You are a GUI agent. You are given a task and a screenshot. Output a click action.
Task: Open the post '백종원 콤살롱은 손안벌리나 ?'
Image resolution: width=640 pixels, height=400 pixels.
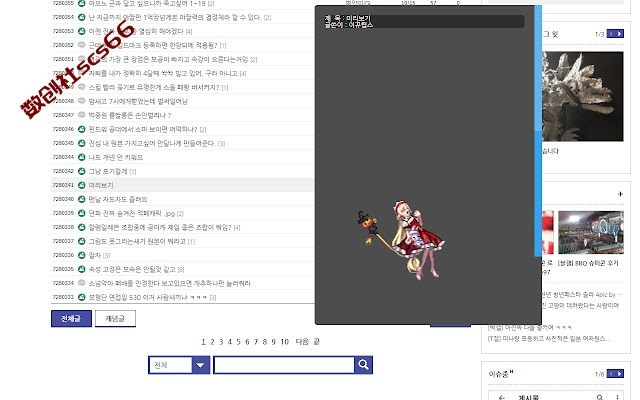[130, 115]
